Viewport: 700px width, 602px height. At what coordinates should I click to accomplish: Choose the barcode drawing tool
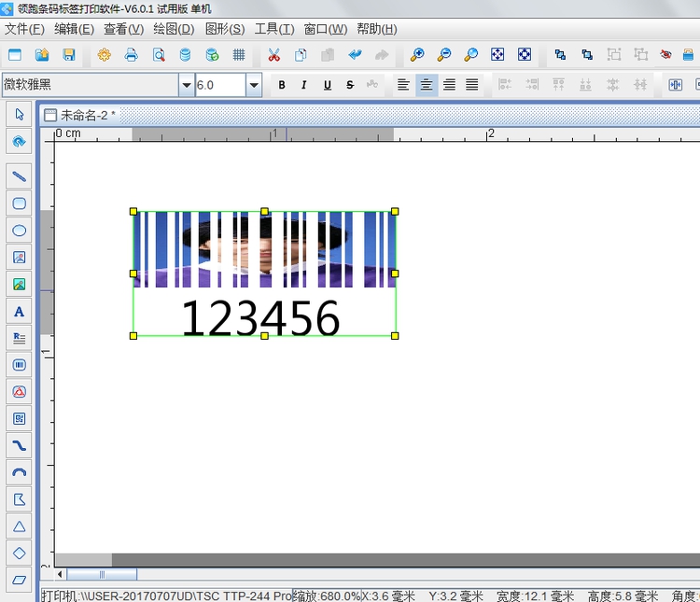point(19,365)
